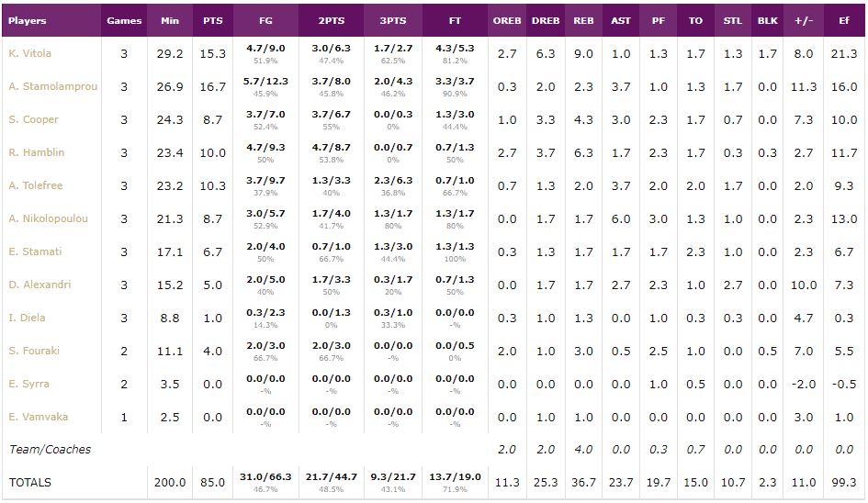This screenshot has height=503, width=868.
Task: Sort table by PTS column header
Action: point(212,20)
